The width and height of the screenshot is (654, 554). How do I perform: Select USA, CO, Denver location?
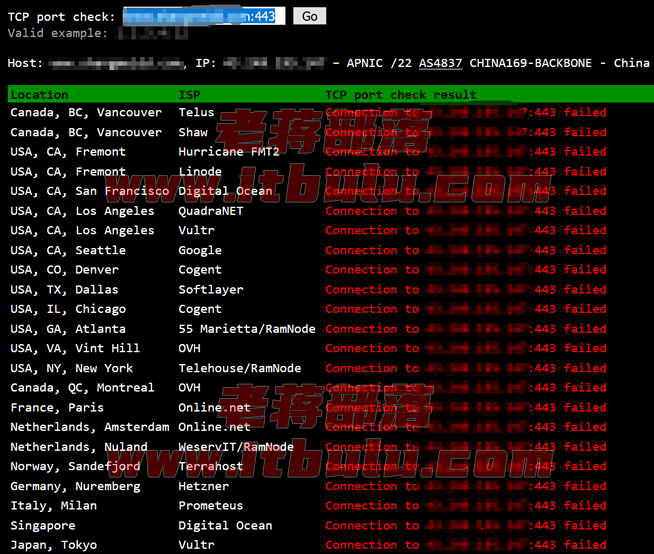(64, 269)
